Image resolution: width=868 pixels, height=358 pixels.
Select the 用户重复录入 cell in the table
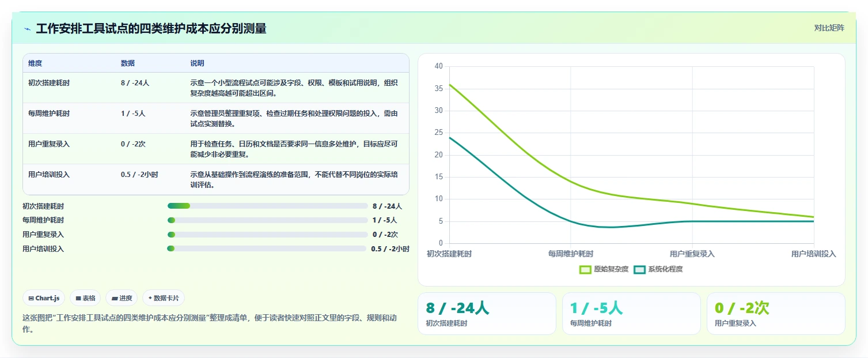tap(49, 144)
